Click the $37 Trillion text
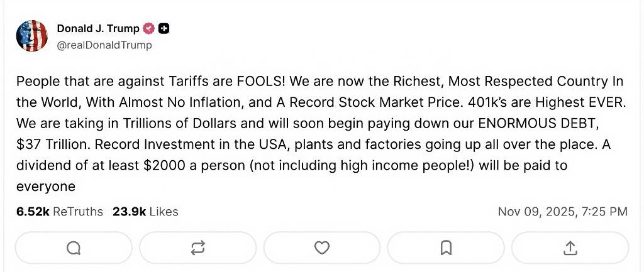Image resolution: width=644 pixels, height=272 pixels. 53,144
